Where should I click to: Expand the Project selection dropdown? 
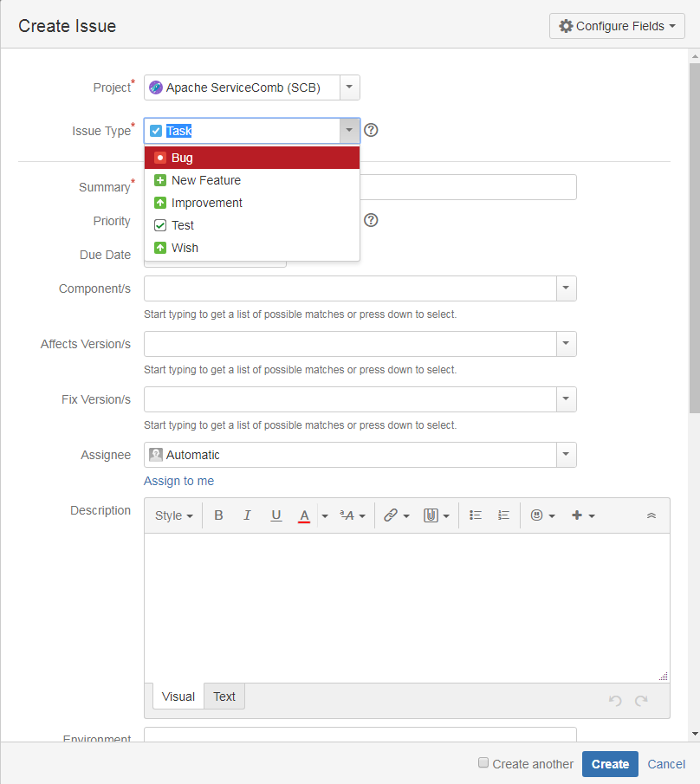[x=349, y=87]
